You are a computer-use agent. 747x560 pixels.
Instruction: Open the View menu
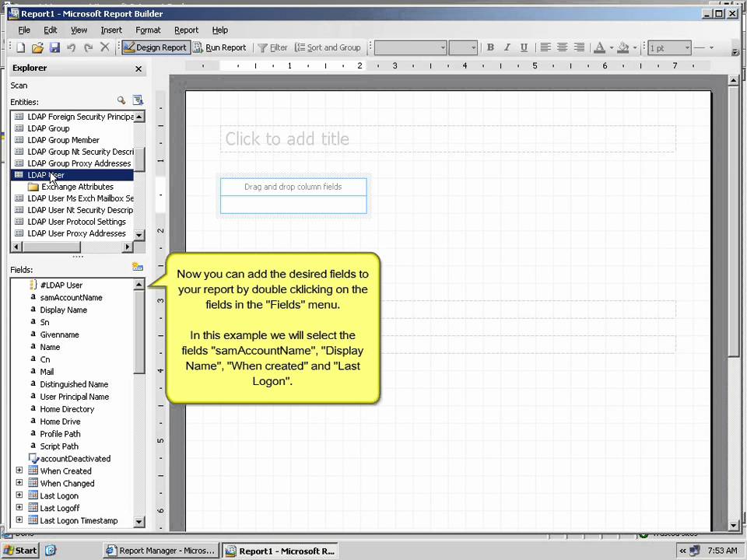point(79,30)
